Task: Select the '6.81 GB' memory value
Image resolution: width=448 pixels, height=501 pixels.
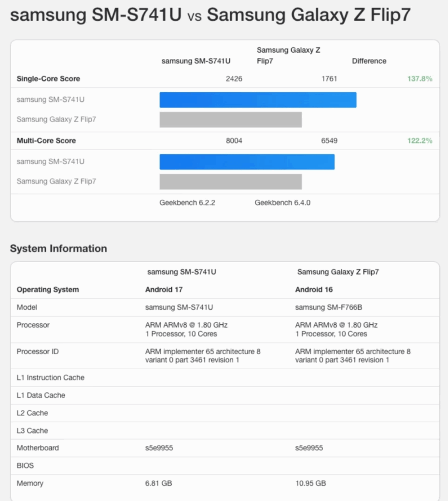Action: pos(158,483)
